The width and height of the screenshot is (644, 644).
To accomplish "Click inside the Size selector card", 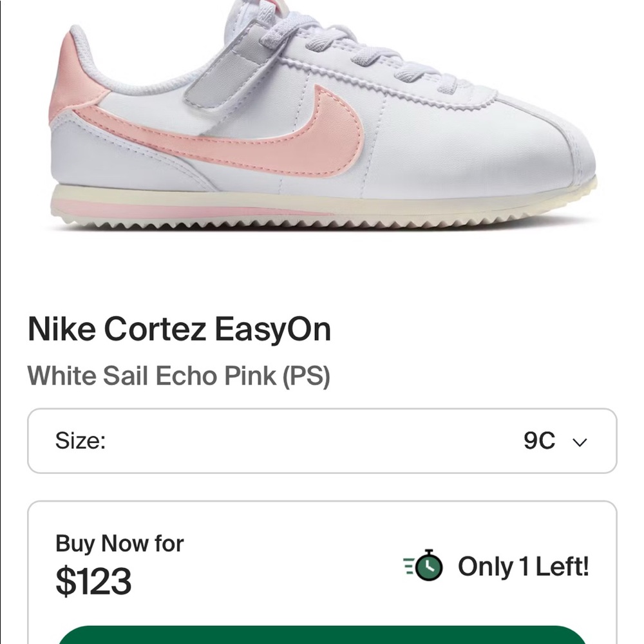I will [x=322, y=440].
